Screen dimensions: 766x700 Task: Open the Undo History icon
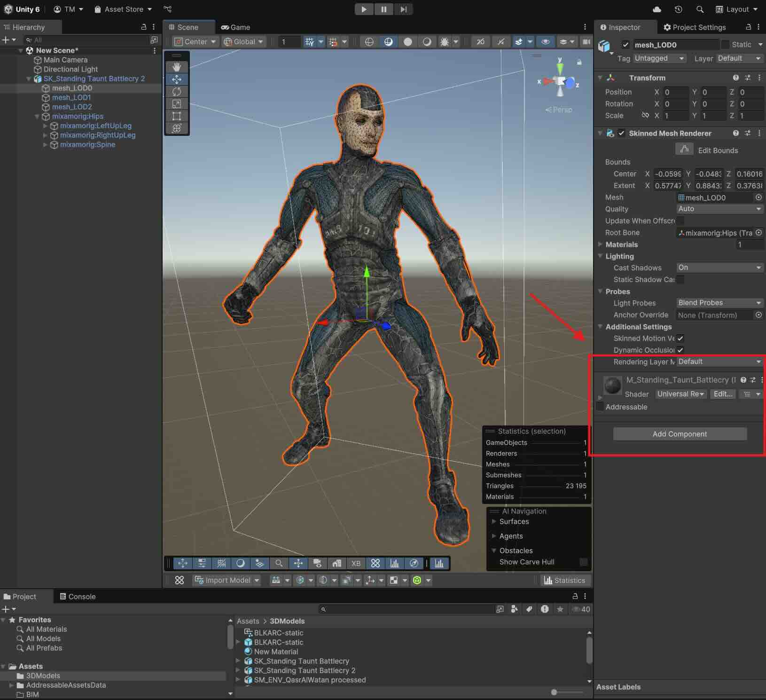678,9
